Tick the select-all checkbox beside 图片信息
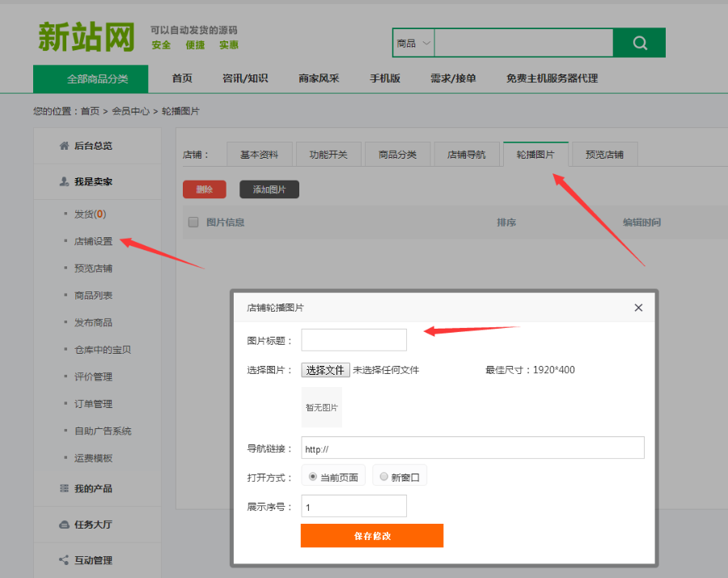Screen dimensions: 728x578 [x=193, y=222]
